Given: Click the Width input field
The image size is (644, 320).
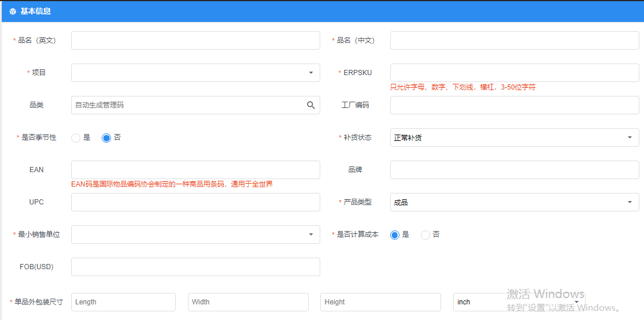Looking at the screenshot, I should 248,302.
